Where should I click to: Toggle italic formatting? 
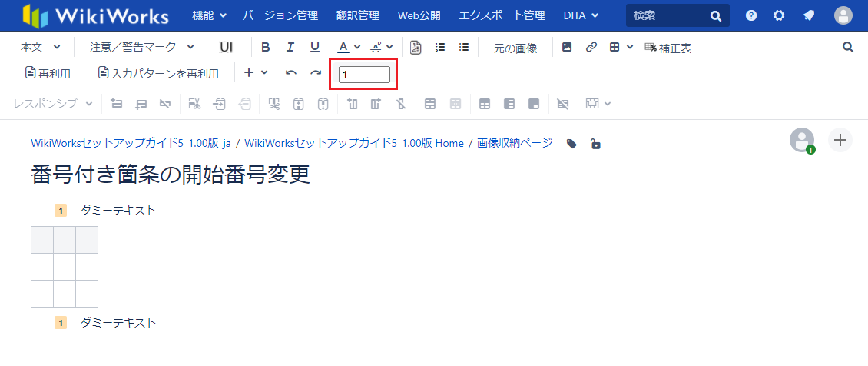(x=290, y=48)
